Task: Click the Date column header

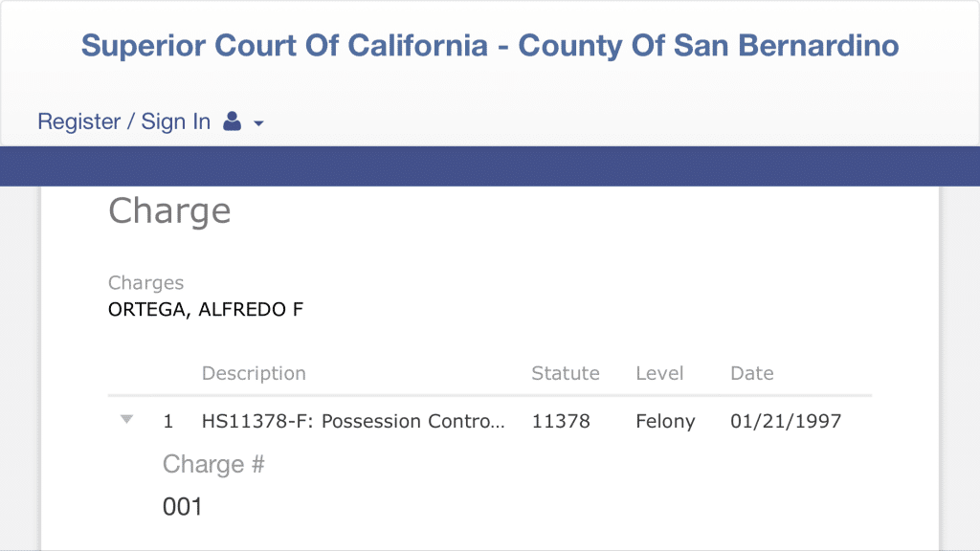Action: pos(751,373)
